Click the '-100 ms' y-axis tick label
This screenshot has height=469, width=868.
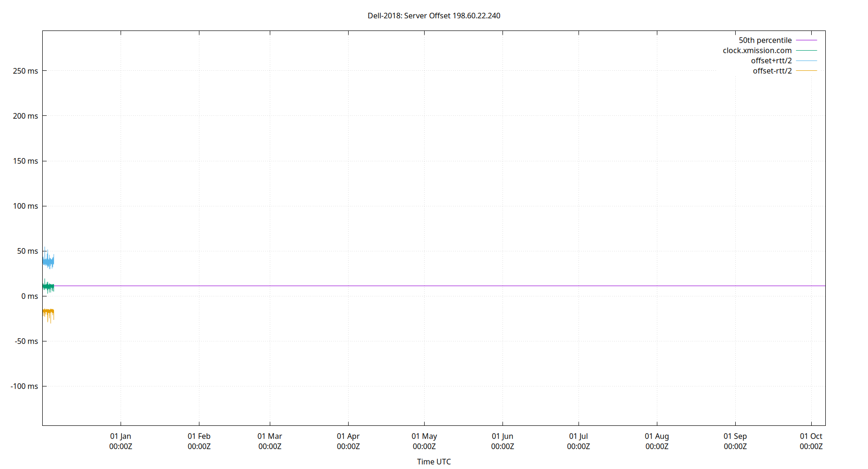tap(25, 386)
